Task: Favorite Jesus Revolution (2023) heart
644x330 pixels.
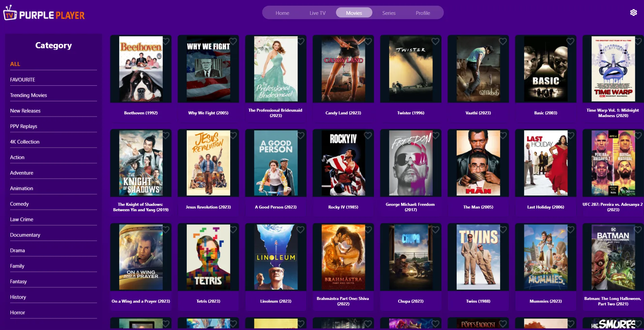Action: click(233, 135)
